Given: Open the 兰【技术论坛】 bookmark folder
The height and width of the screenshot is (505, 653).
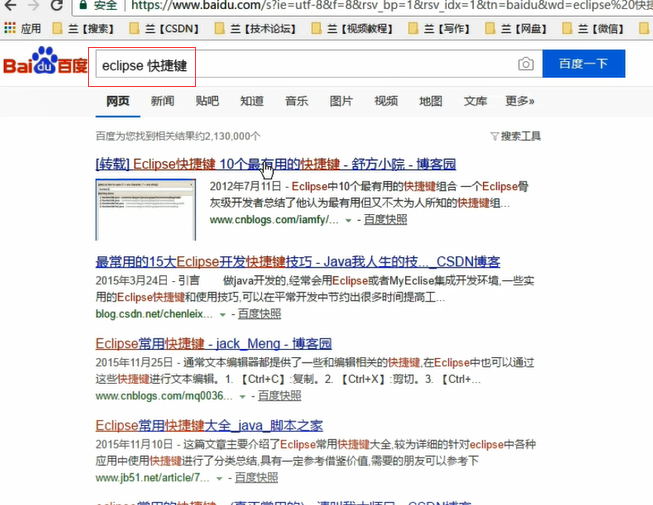Looking at the screenshot, I should coord(255,29).
